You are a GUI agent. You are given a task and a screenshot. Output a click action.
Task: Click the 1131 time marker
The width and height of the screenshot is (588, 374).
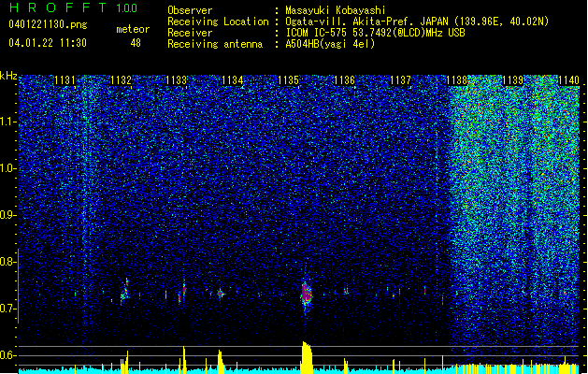point(65,80)
